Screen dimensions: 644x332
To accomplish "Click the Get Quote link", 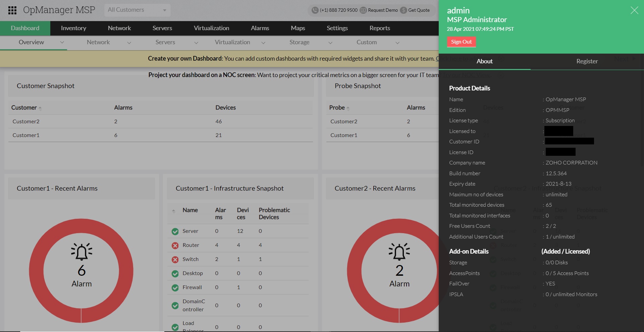I will click(x=419, y=10).
